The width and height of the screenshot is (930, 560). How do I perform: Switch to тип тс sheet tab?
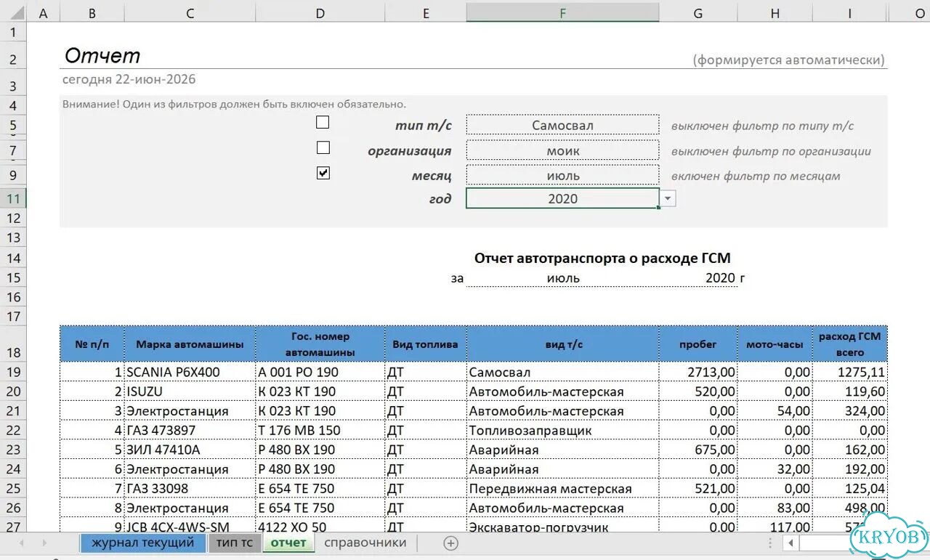(234, 543)
